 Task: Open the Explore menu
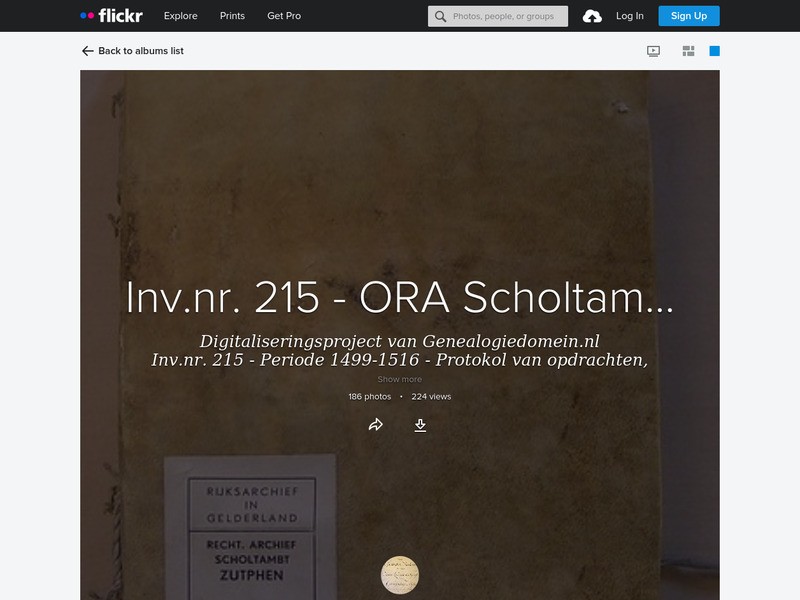180,16
